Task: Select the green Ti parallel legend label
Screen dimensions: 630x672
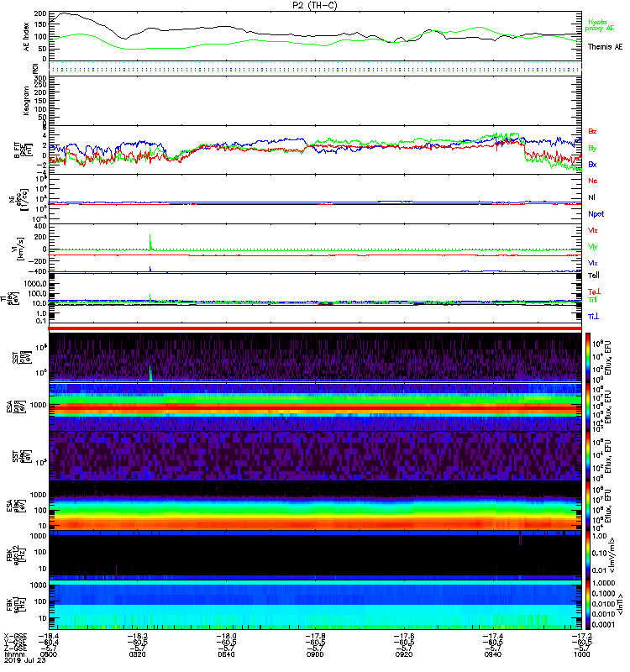Action: tap(592, 299)
